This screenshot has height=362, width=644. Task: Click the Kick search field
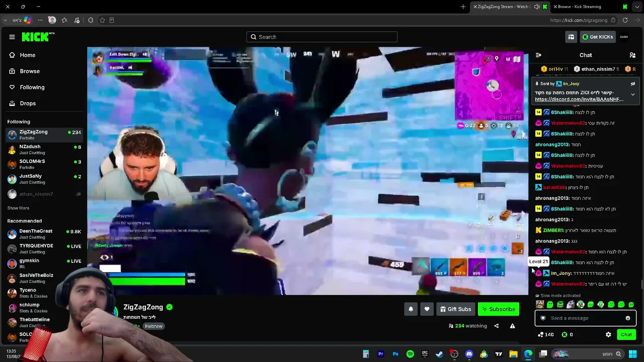(322, 37)
